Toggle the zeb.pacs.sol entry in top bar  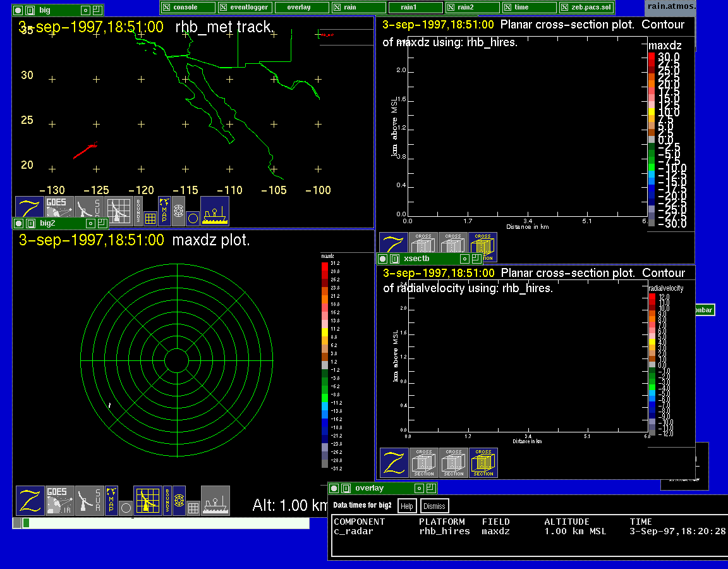[x=586, y=7]
